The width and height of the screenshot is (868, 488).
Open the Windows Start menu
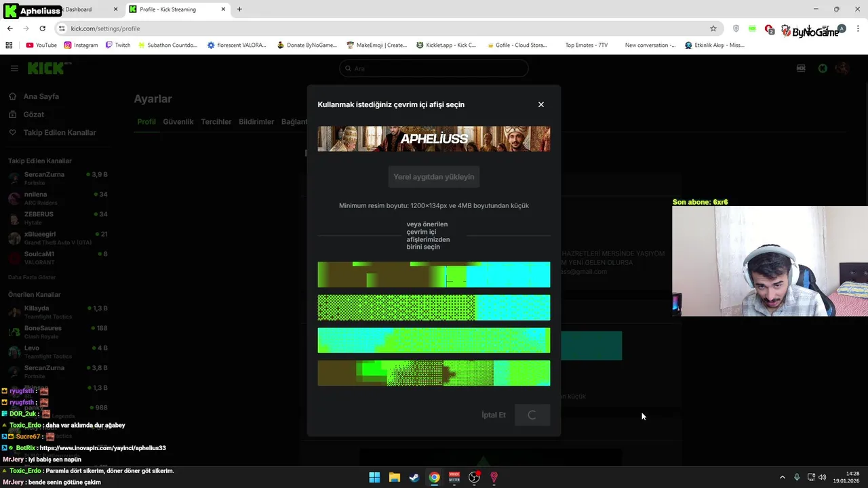(x=374, y=477)
